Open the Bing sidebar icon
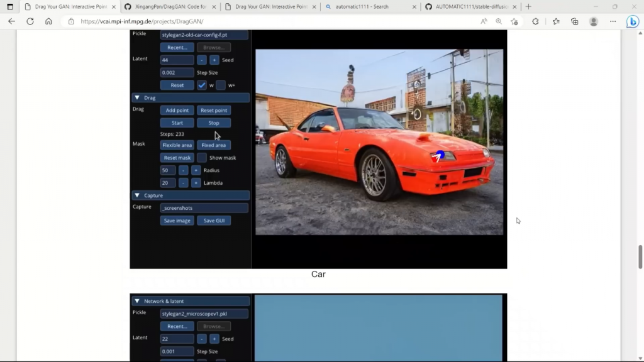Viewport: 644px width, 362px height. (x=632, y=21)
